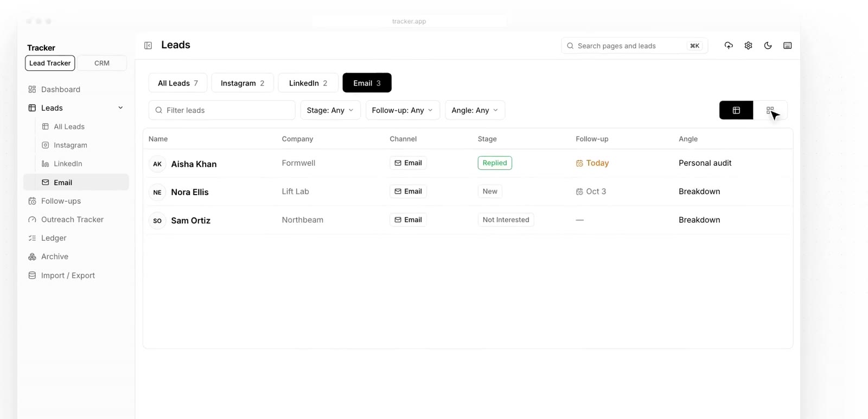Select the Email 3 tab
Viewport: 868px width, 419px height.
point(367,83)
